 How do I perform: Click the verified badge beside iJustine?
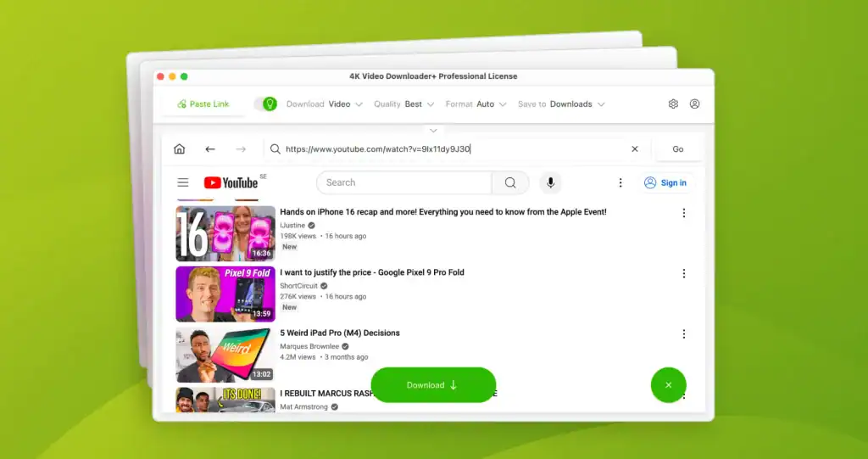coord(312,226)
